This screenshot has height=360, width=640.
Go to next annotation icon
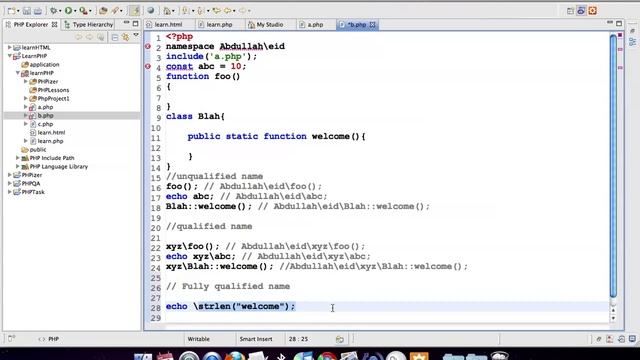(x=186, y=11)
